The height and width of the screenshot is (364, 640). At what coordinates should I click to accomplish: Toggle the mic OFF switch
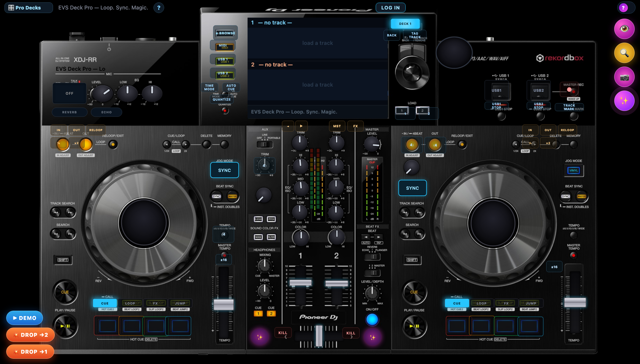coord(70,93)
